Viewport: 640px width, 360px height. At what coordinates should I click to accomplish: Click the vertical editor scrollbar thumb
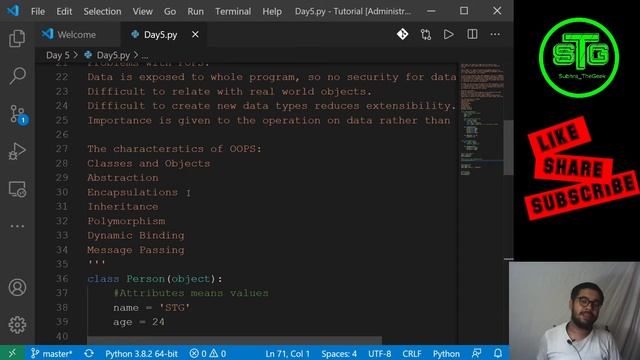pos(508,148)
